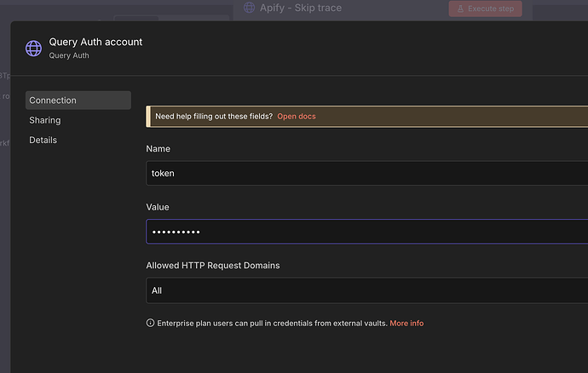
Task: Click the Apify Skip trace globe icon
Action: 249,8
